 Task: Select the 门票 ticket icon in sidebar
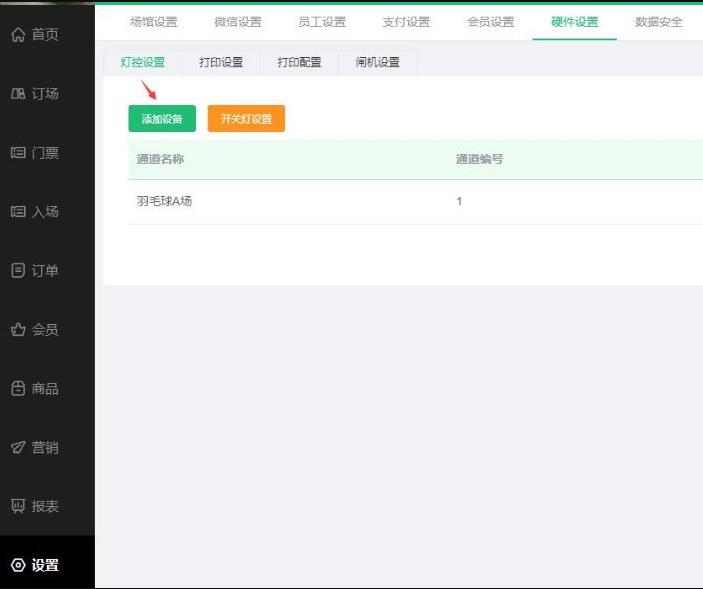[18, 153]
